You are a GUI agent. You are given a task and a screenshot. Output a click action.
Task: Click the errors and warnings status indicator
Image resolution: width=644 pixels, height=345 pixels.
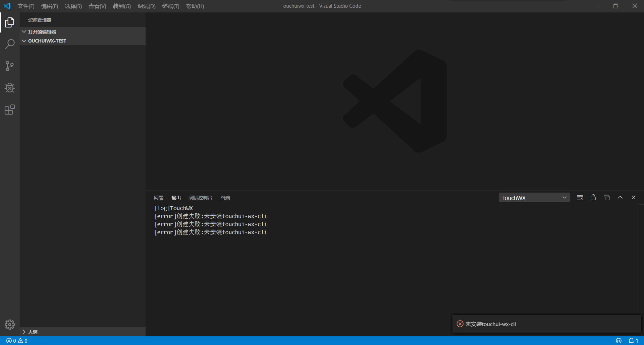tap(17, 341)
